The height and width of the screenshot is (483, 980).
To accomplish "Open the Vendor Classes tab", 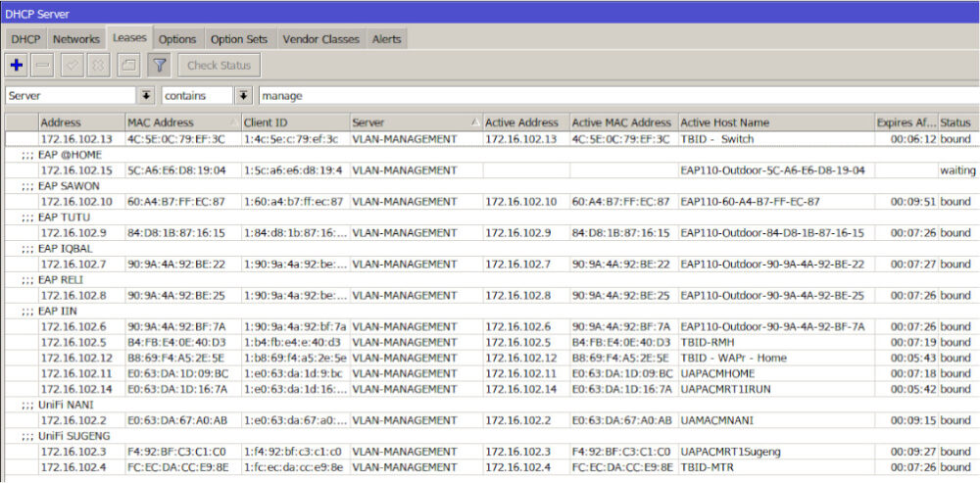I will [x=321, y=39].
